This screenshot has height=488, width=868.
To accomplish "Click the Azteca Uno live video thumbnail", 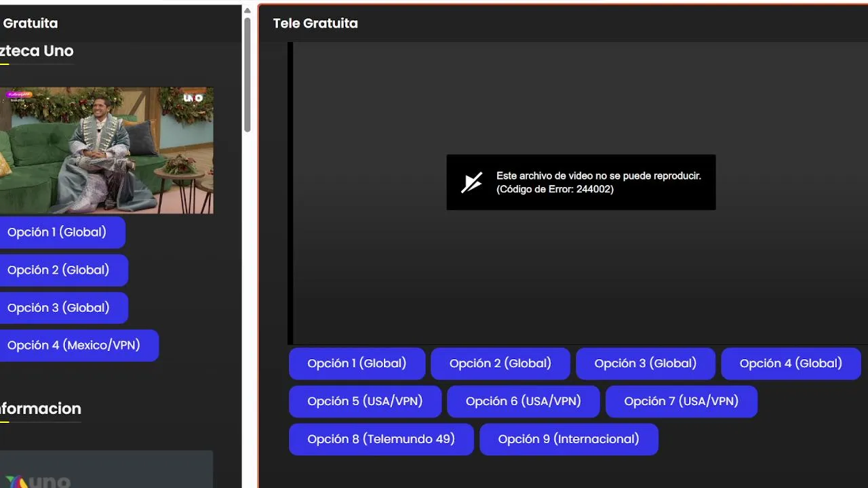I will [x=106, y=150].
